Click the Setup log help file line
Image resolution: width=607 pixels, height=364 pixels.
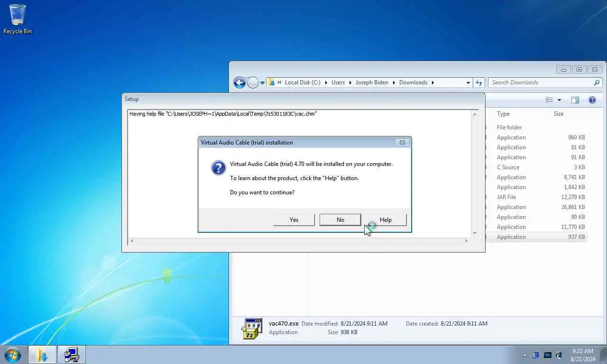223,114
